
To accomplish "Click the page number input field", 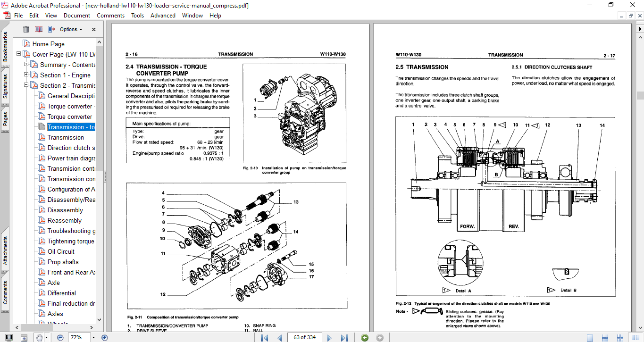I will tap(305, 337).
